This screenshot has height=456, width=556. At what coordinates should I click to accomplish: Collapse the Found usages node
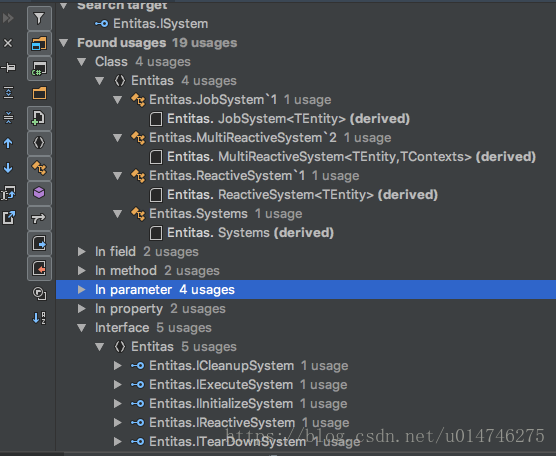64,43
